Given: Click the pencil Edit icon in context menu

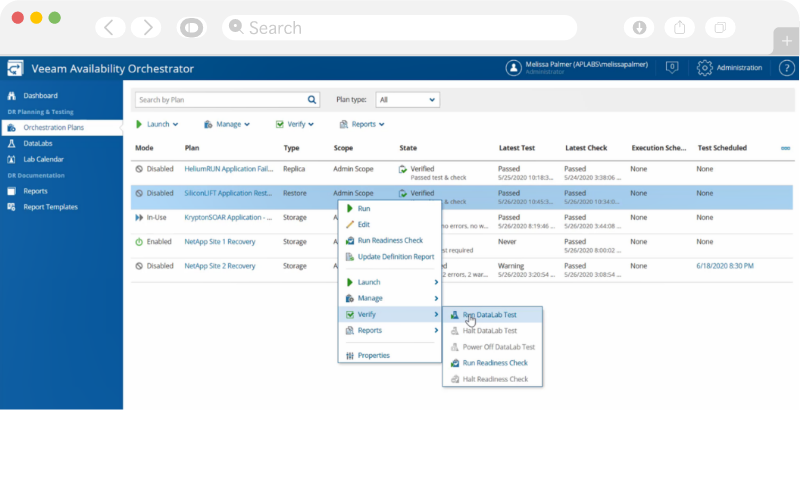Looking at the screenshot, I should (349, 224).
